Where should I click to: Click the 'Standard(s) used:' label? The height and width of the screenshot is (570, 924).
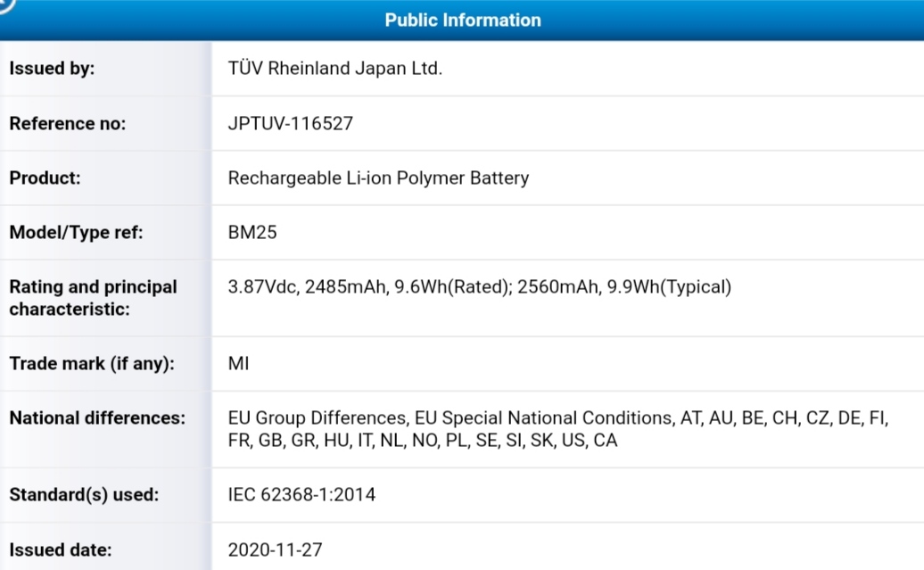coord(84,494)
